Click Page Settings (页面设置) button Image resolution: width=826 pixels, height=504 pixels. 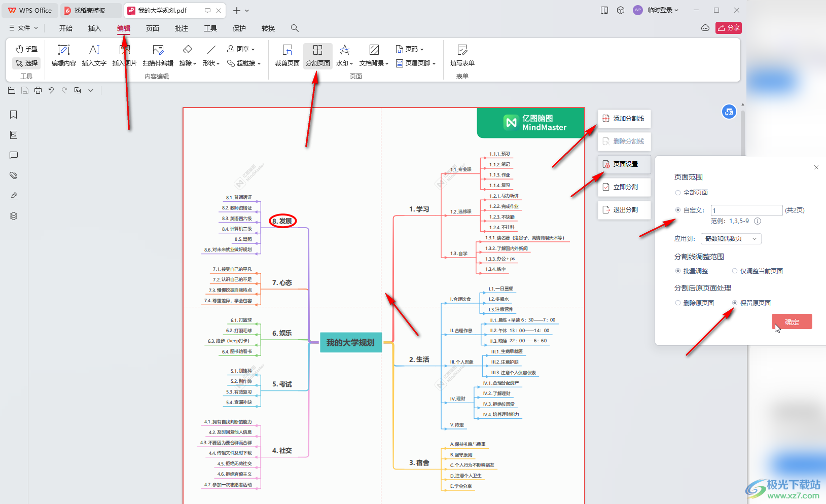(x=624, y=164)
